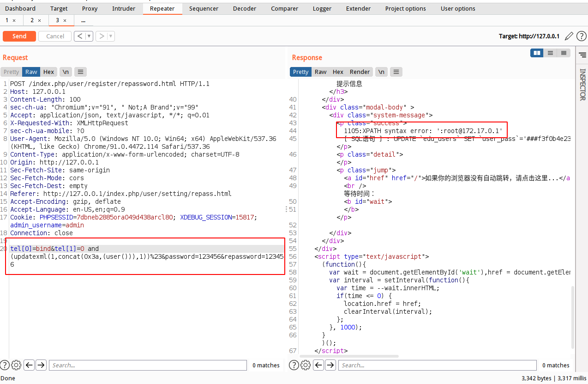588x384 pixels.
Task: Open the Dashboard tab
Action: click(20, 8)
